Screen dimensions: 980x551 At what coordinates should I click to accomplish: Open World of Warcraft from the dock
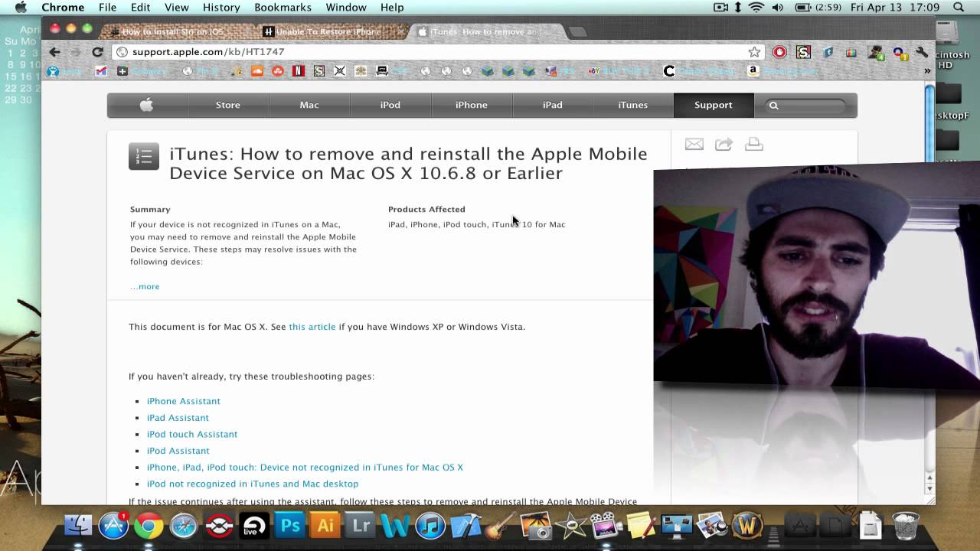click(747, 527)
